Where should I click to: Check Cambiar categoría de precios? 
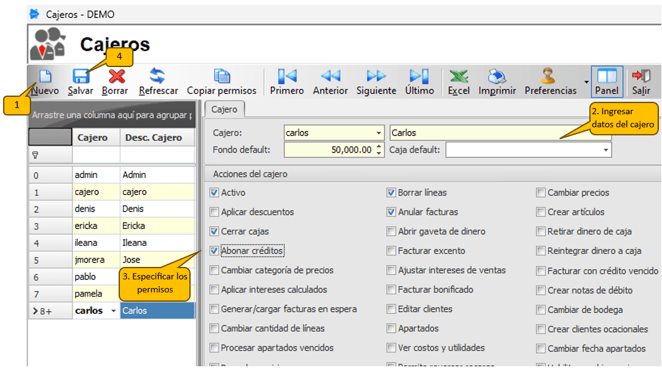214,270
